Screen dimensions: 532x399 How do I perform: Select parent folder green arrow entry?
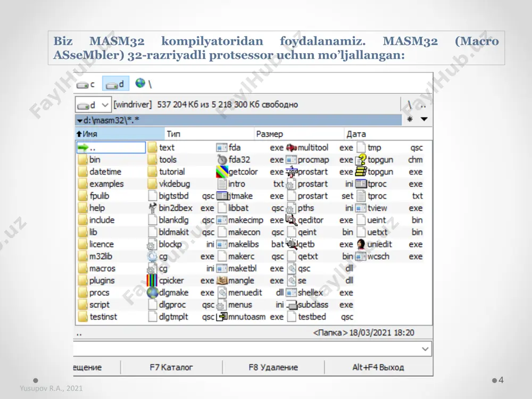[111, 147]
